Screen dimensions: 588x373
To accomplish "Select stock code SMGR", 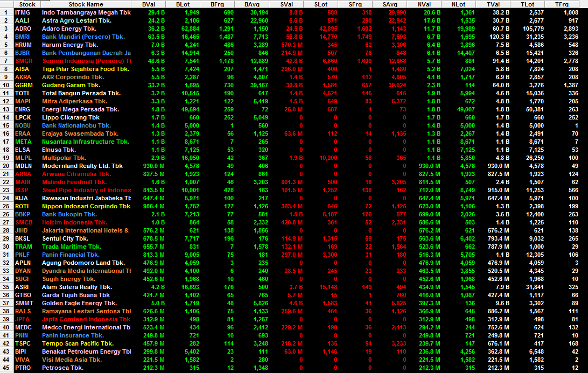I will 24,61.
